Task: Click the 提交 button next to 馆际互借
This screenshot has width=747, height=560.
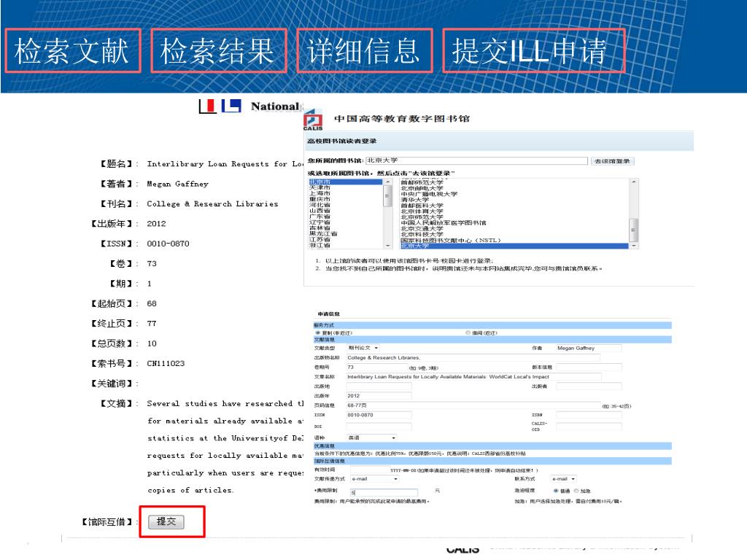Action: pos(166,521)
